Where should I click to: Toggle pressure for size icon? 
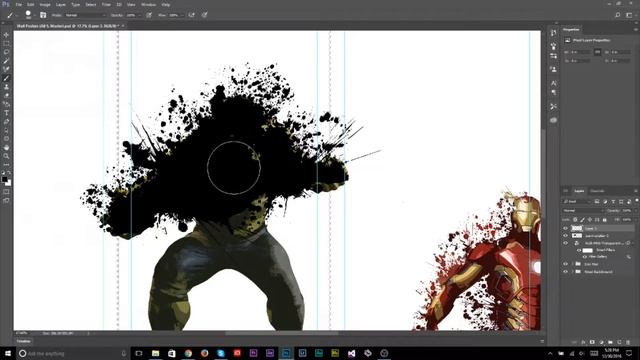204,15
